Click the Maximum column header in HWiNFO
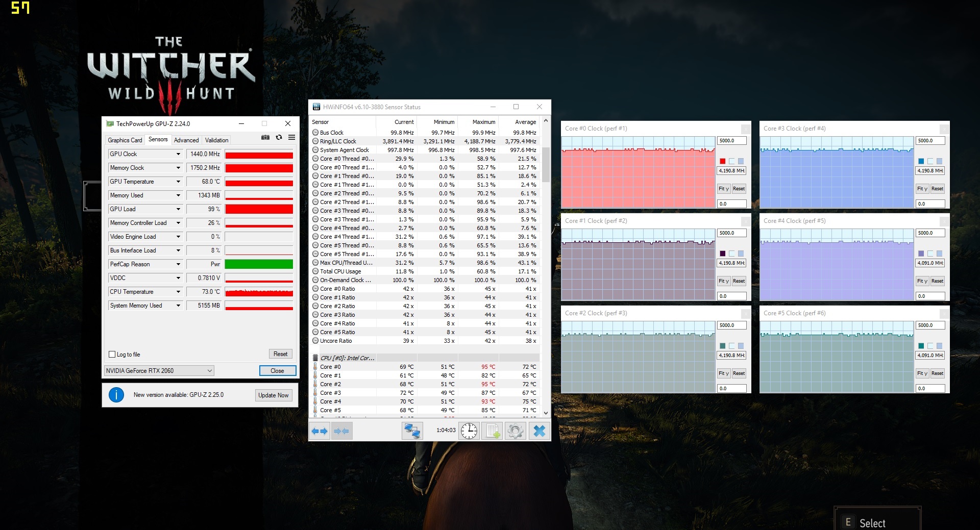This screenshot has width=980, height=530. 478,122
